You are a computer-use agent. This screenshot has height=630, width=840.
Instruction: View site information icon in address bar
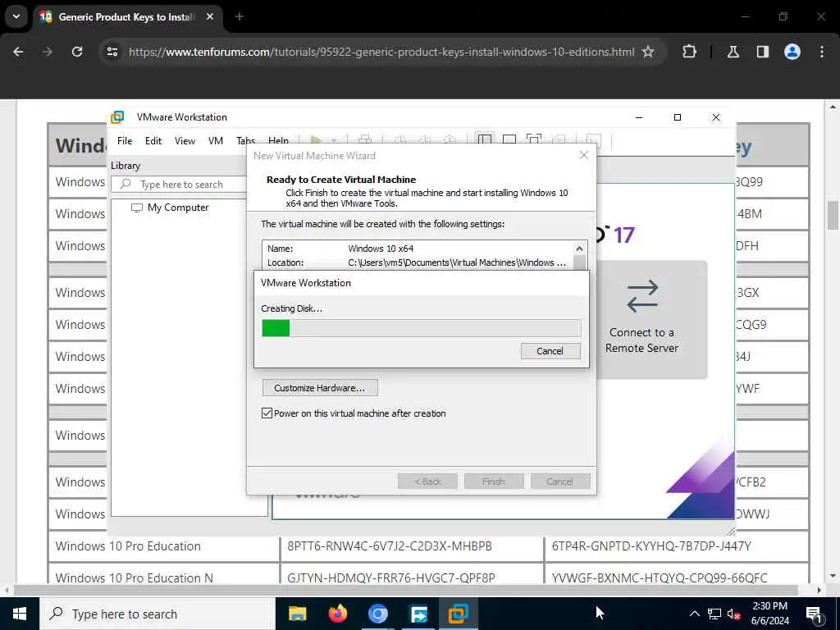click(x=112, y=52)
